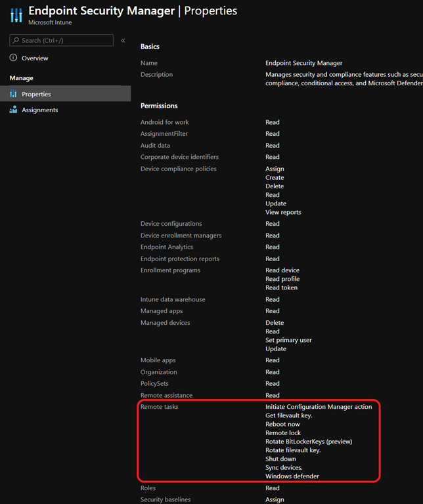Click the search magnifier icon
Viewport: 423px width, 504px height.
(x=16, y=41)
